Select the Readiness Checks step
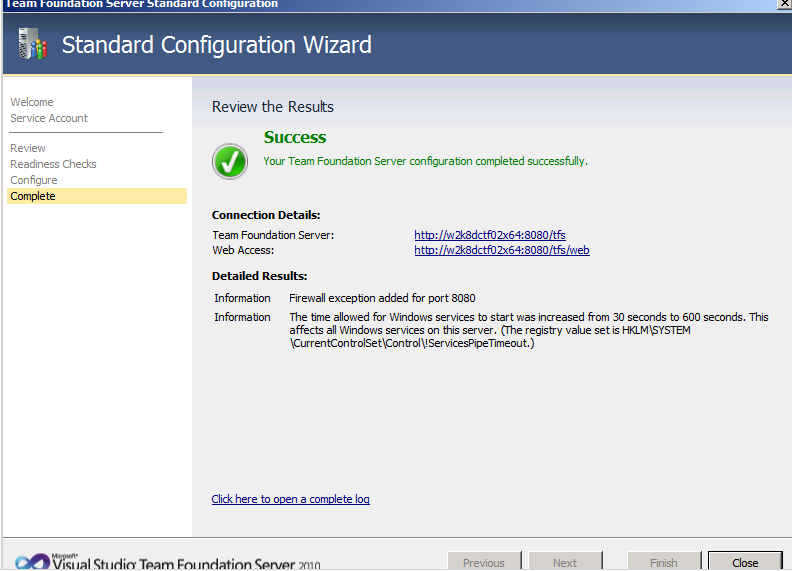 point(53,164)
